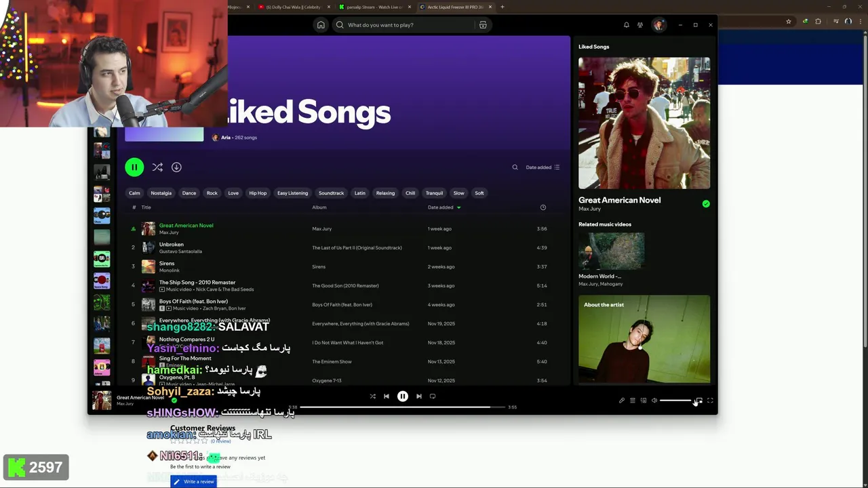Switch to the parsalip Stream browser tab

375,7
